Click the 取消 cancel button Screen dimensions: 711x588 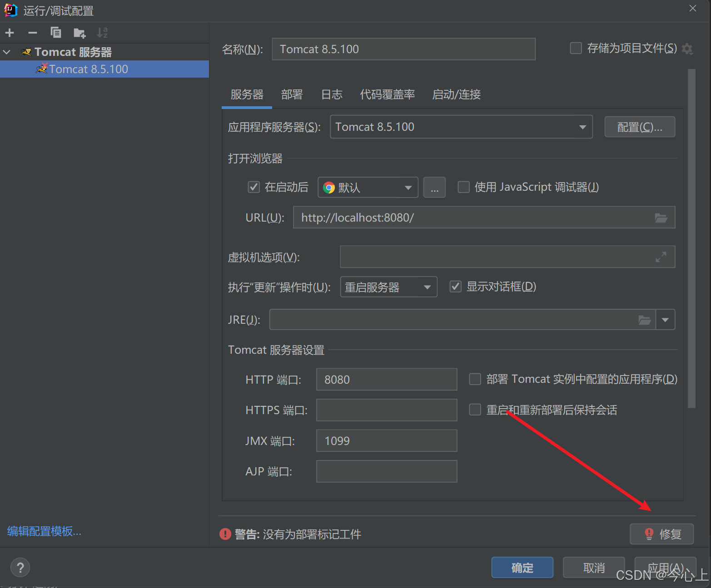pyautogui.click(x=594, y=568)
